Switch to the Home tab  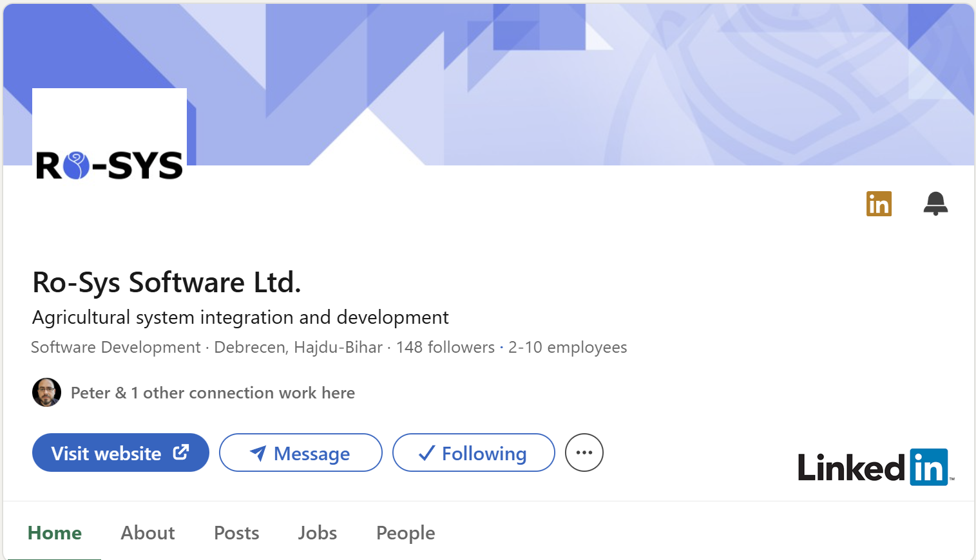tap(55, 533)
